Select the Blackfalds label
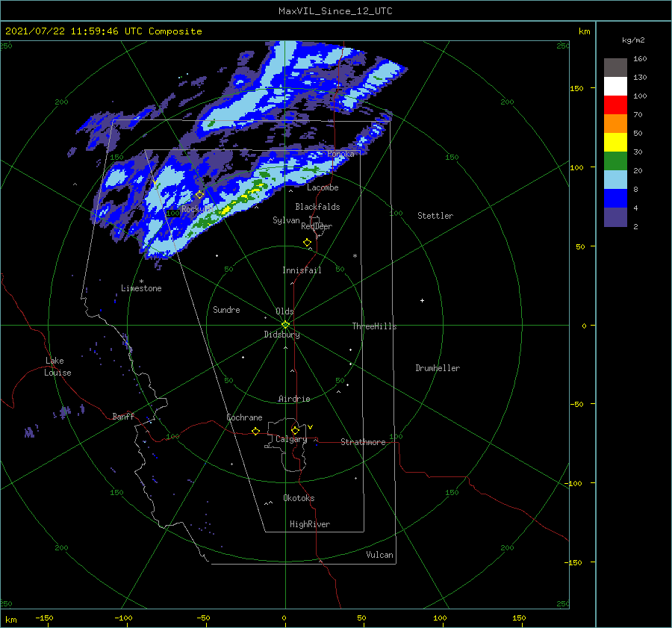The height and width of the screenshot is (628, 672). pos(317,207)
